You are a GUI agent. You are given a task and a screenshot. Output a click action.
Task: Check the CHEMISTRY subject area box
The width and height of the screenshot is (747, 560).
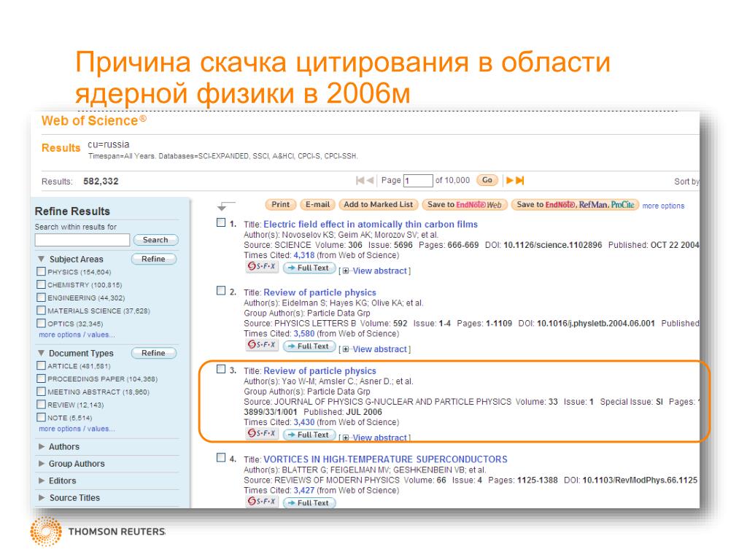(x=41, y=284)
